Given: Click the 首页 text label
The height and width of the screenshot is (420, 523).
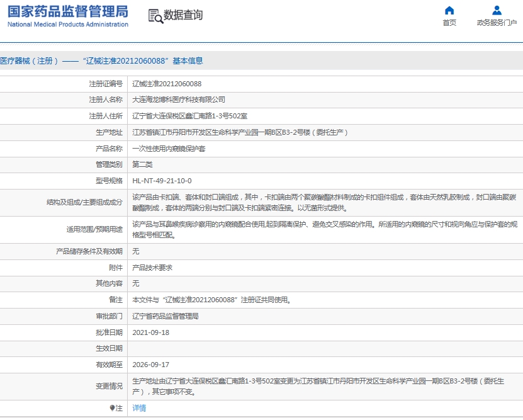Looking at the screenshot, I should click(449, 23).
